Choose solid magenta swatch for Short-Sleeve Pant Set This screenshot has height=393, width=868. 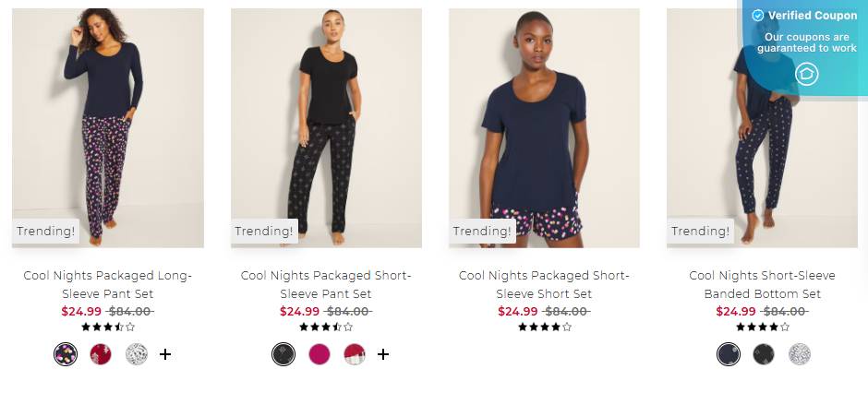tap(319, 354)
